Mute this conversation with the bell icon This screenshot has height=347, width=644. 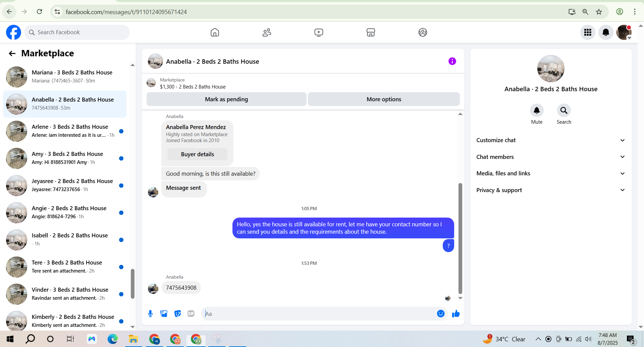[537, 110]
